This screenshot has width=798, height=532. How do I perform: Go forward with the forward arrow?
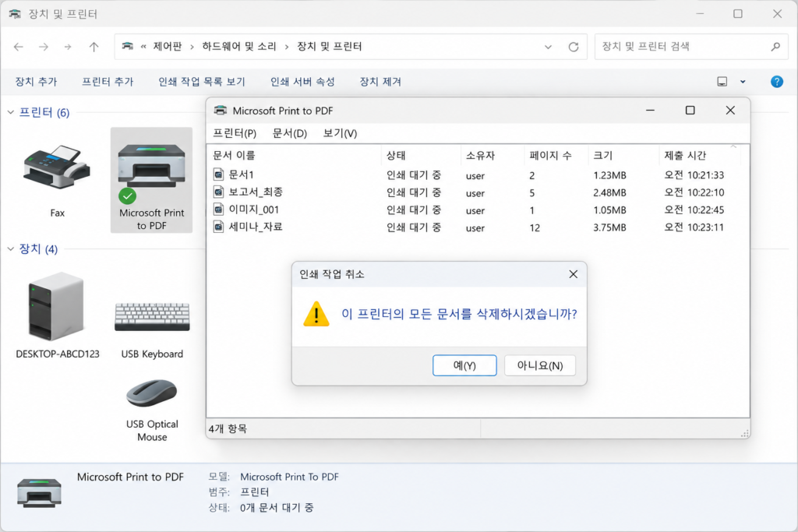[x=44, y=47]
